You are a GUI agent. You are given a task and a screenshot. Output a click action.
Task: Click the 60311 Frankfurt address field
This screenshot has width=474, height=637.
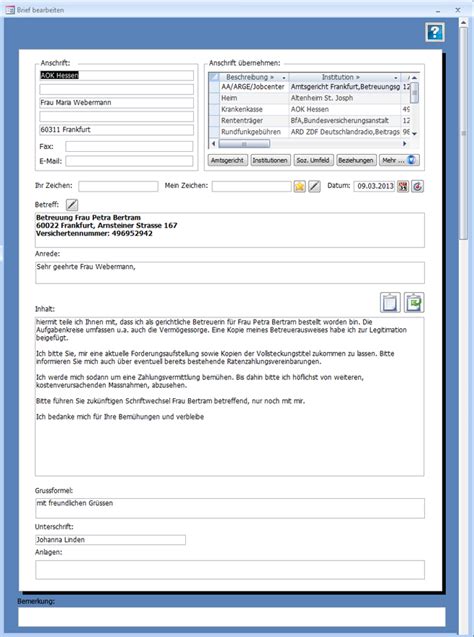click(x=117, y=130)
